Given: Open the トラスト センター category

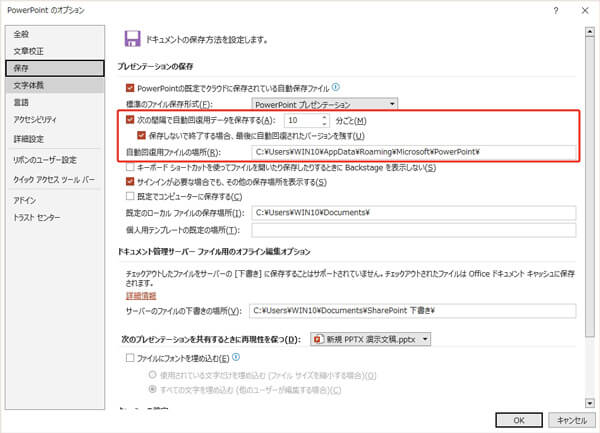Looking at the screenshot, I should coord(55,217).
